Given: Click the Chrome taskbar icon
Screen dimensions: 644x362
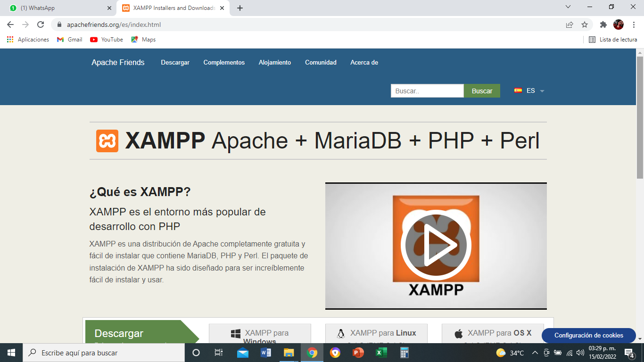Looking at the screenshot, I should click(312, 353).
